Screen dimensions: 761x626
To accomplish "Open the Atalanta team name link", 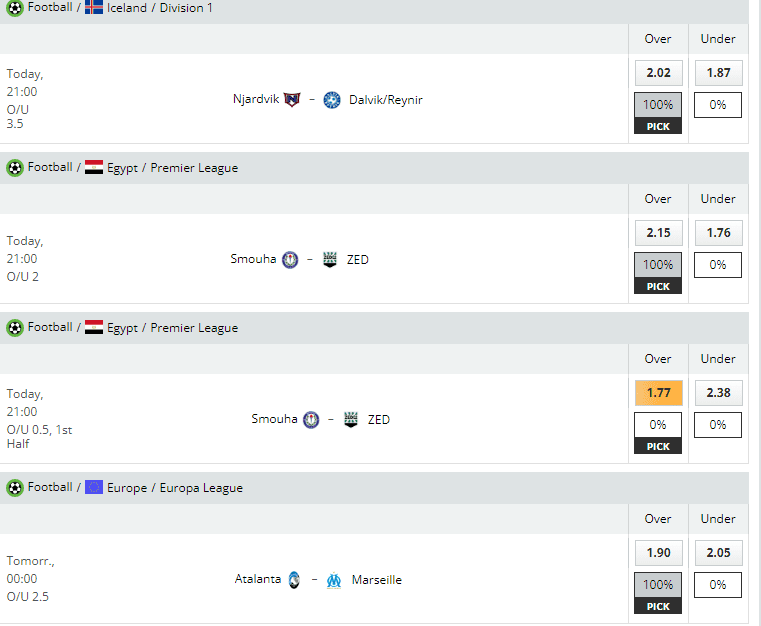I will [x=258, y=580].
